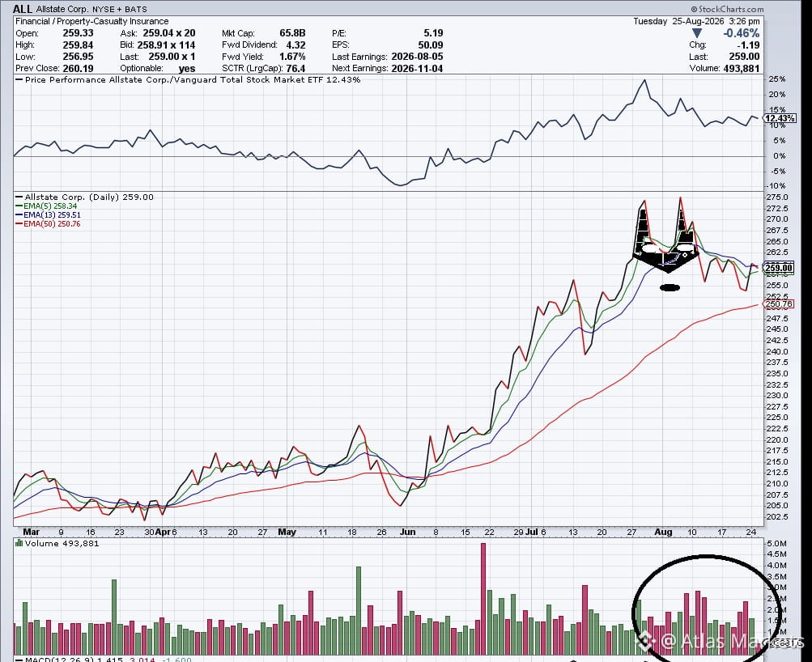Screen dimensions: 812x662
Task: Click the blue down-triangle change indicator
Action: click(697, 33)
